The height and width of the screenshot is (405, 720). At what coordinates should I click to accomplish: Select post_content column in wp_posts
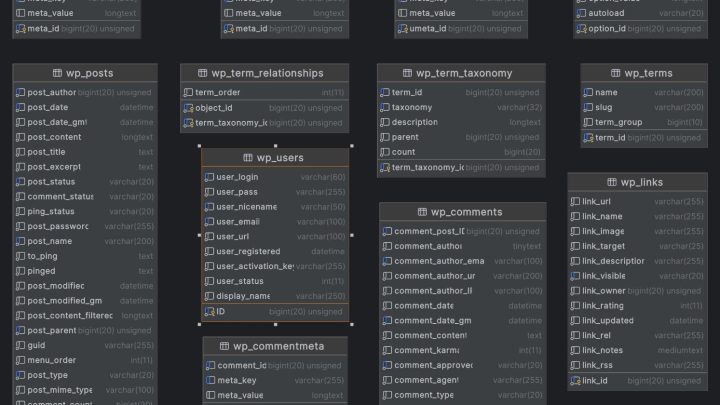point(85,137)
